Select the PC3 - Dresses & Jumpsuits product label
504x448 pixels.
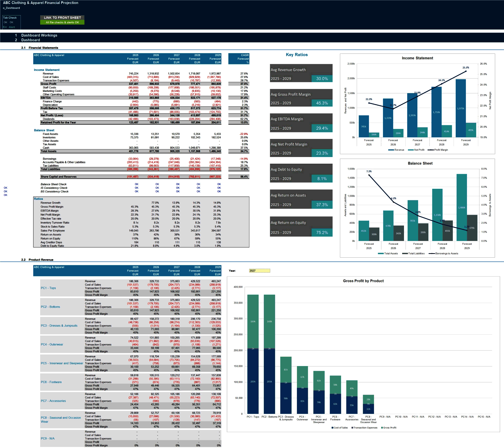[x=59, y=326]
